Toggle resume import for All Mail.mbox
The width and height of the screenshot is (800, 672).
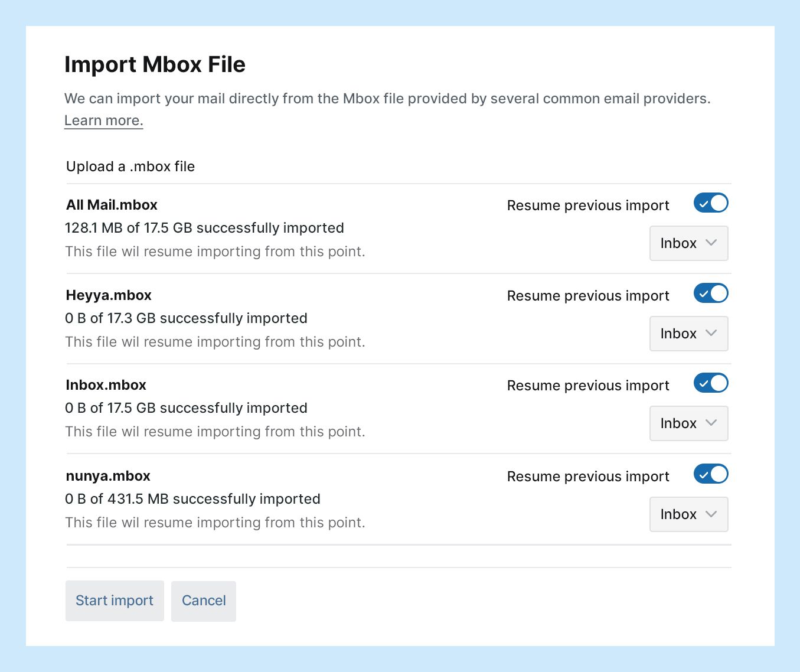(x=710, y=203)
